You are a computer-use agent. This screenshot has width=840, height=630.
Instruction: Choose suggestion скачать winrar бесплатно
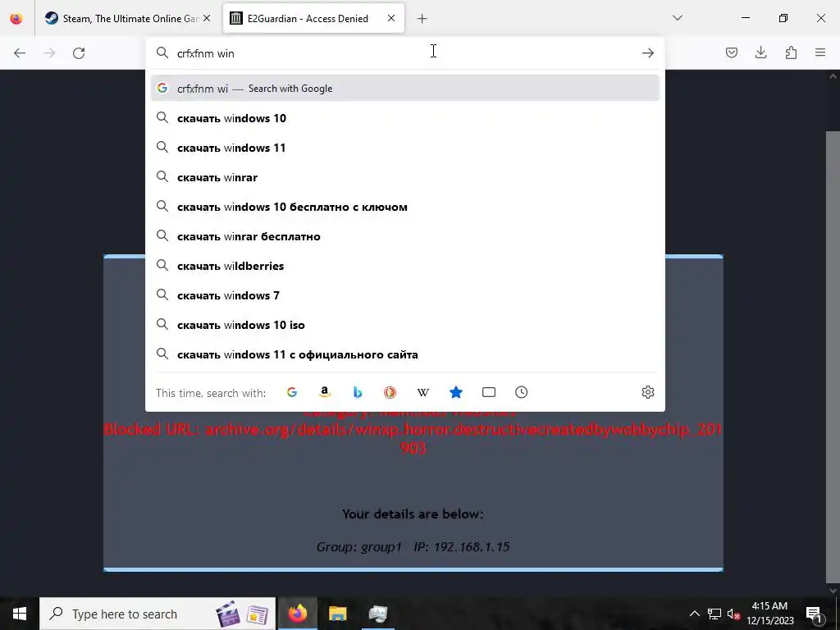pyautogui.click(x=405, y=236)
